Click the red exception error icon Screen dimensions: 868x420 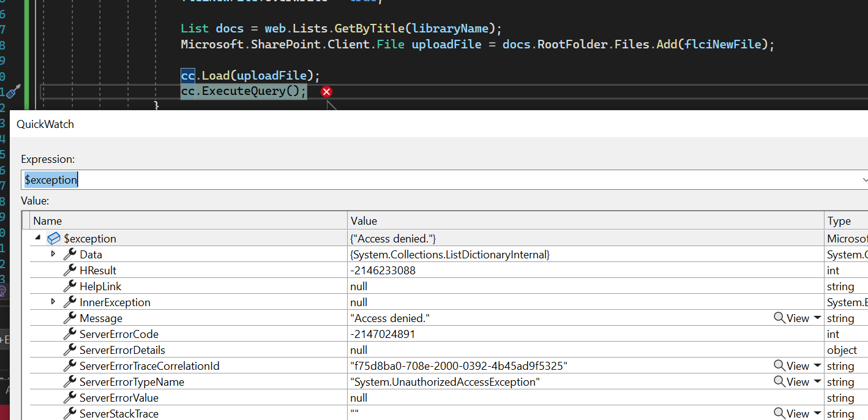pos(327,92)
